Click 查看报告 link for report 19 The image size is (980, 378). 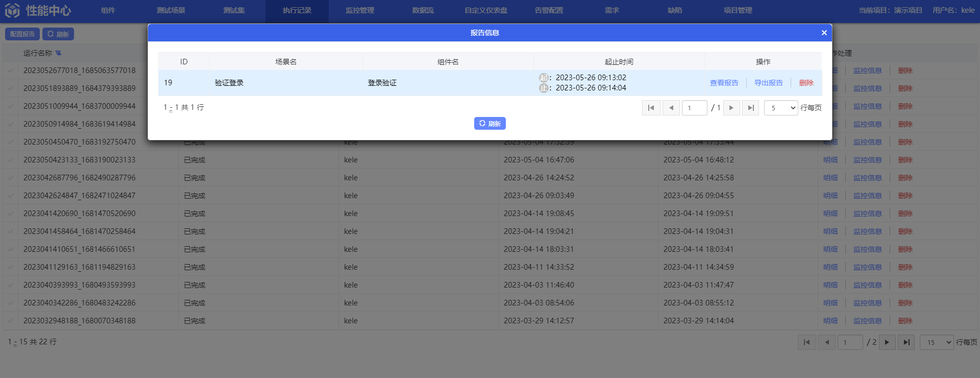(x=724, y=83)
